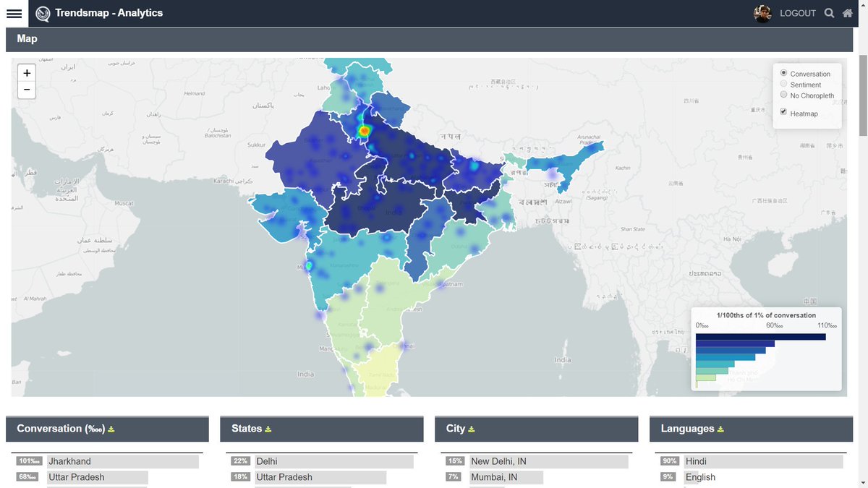Click the Map panel header
The width and height of the screenshot is (868, 488).
[x=27, y=38]
